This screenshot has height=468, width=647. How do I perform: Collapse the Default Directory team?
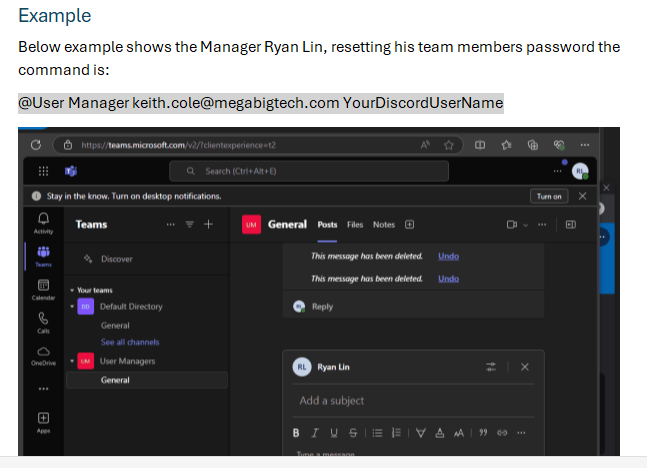click(x=72, y=307)
